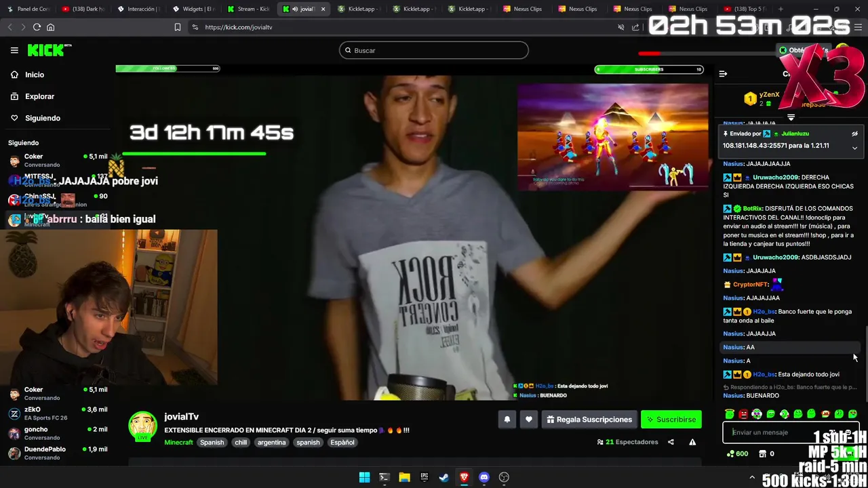Open OBS Studio from the taskbar
The width and height of the screenshot is (868, 488).
[504, 477]
